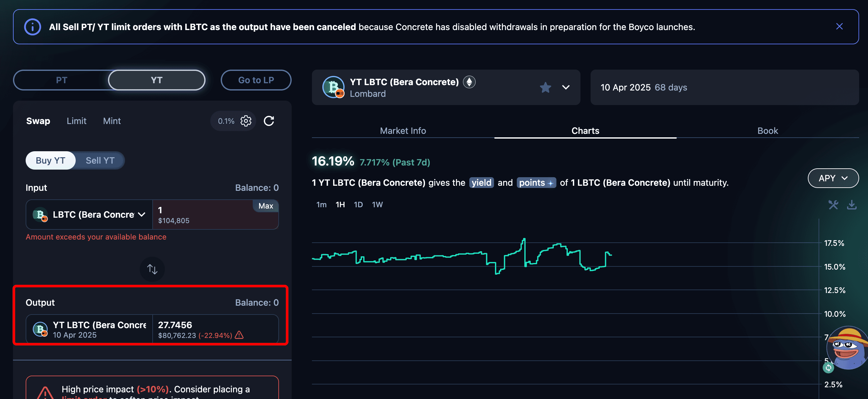Switch to the PT toggle option
Viewport: 868px width, 399px height.
pos(62,80)
